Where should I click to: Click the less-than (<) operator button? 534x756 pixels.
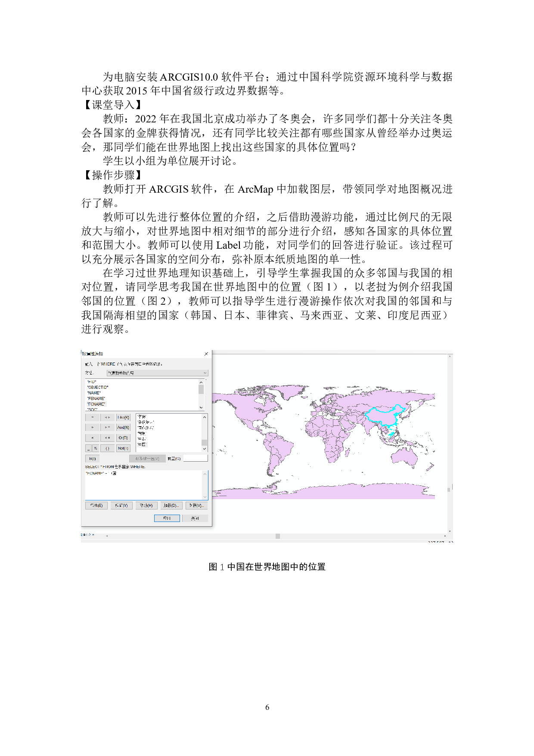coord(93,438)
